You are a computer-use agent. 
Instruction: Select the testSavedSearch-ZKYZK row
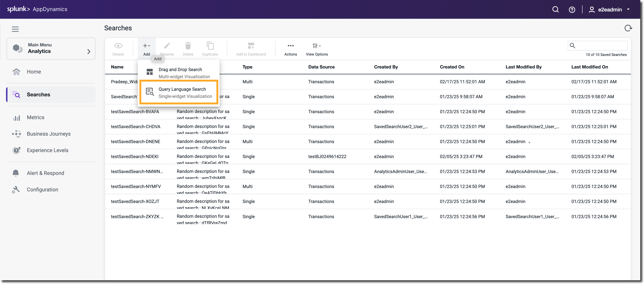368,217
